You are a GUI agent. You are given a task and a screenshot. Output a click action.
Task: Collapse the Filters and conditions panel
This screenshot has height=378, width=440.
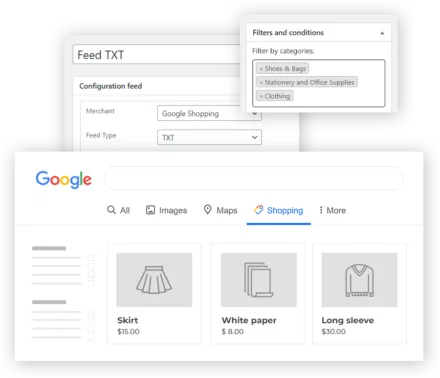(382, 33)
